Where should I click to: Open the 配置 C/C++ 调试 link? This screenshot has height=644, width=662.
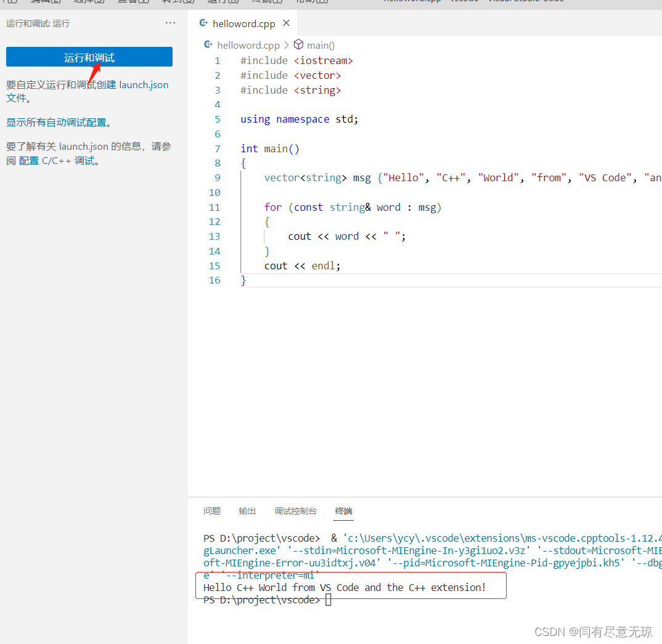pyautogui.click(x=58, y=161)
